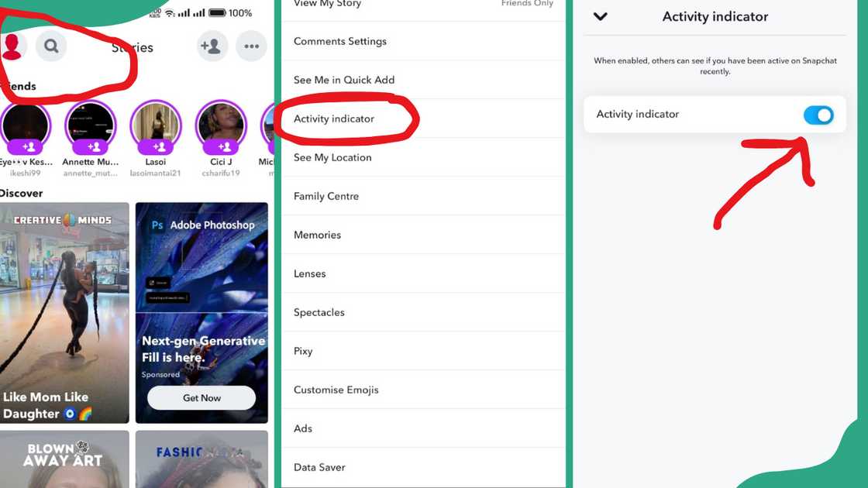Viewport: 868px width, 488px height.
Task: Tap the search magnifier icon
Action: pyautogui.click(x=51, y=46)
